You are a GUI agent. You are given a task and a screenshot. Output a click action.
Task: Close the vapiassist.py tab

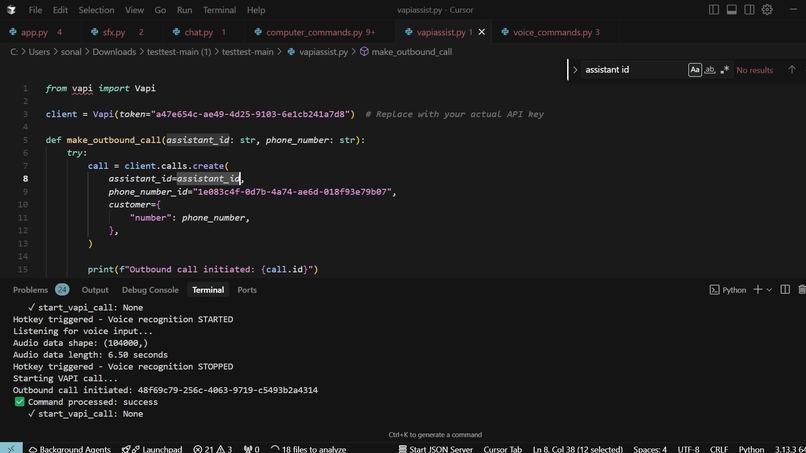point(482,32)
